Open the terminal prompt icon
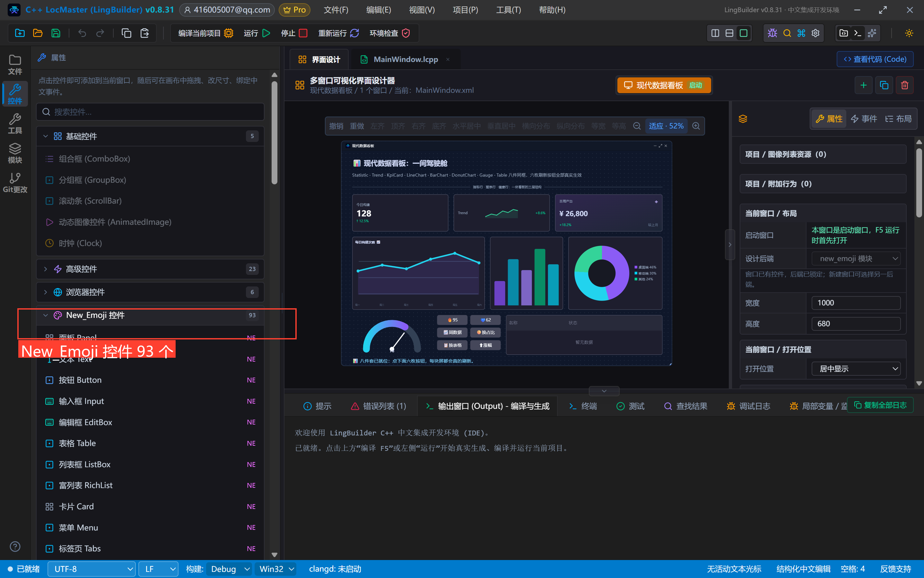 click(858, 33)
